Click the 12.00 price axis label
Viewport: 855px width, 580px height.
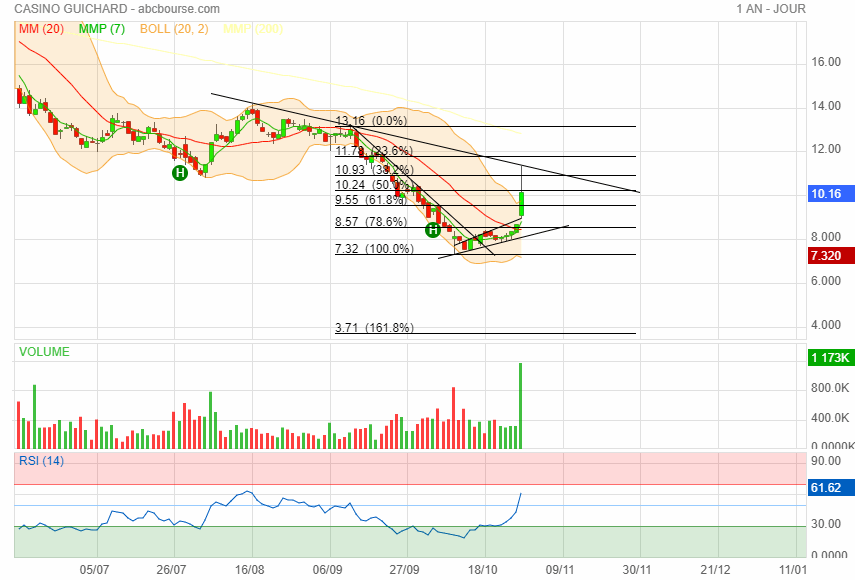click(826, 149)
